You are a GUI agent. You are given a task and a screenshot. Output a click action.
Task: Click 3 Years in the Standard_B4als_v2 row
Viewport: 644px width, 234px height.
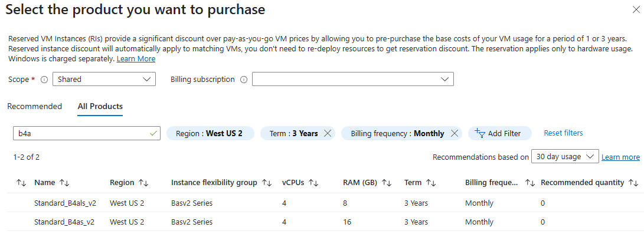(416, 203)
